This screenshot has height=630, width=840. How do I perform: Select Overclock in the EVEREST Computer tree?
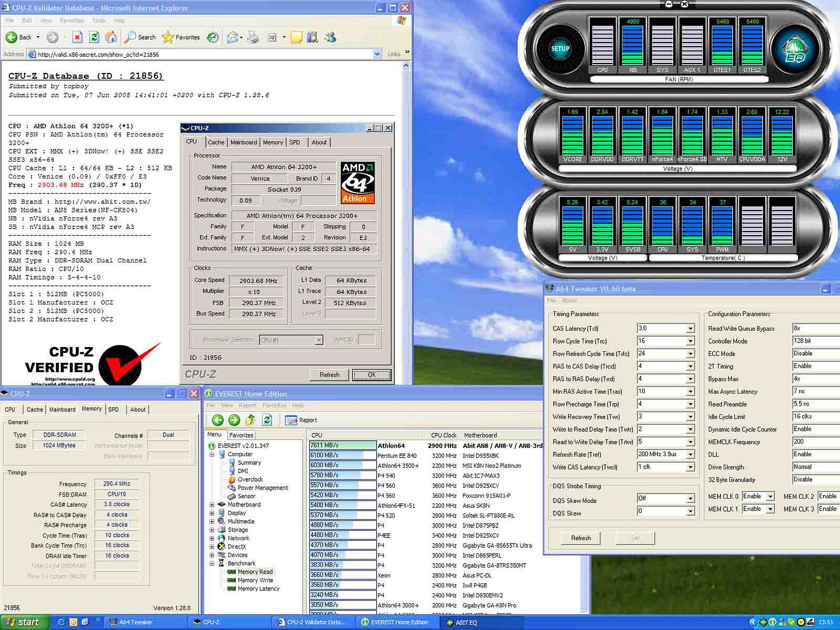tap(250, 480)
